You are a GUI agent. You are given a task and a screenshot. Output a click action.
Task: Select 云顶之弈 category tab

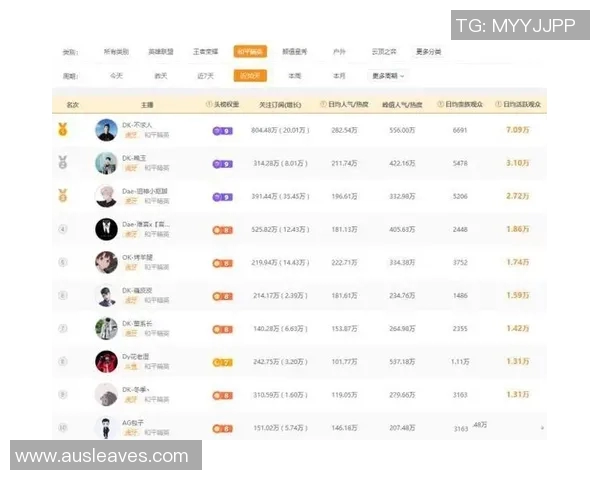pyautogui.click(x=384, y=52)
